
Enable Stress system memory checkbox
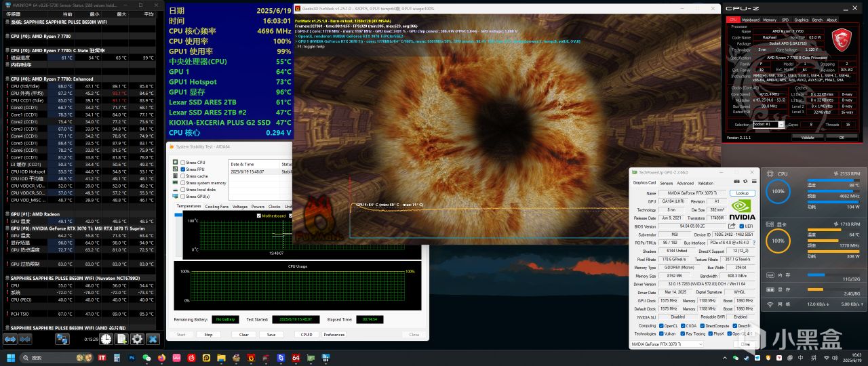(183, 183)
